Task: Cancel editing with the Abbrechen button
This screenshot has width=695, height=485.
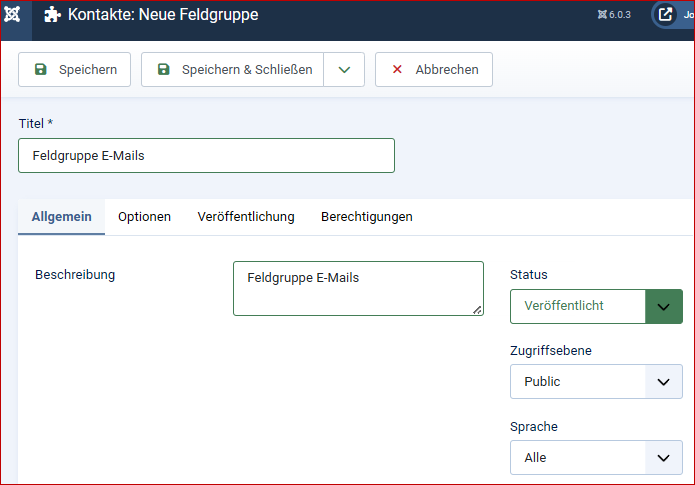Action: [x=434, y=70]
